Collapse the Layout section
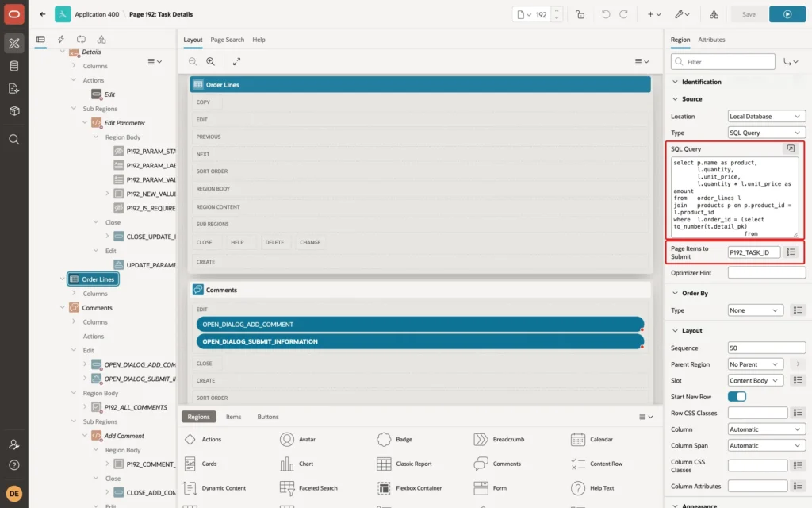The height and width of the screenshot is (508, 812). [675, 331]
